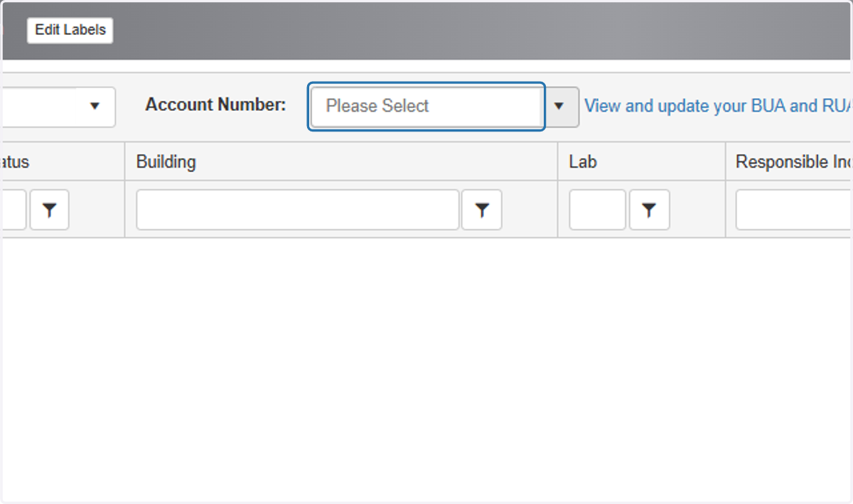853x504 pixels.
Task: Focus the Responsible column filter box
Action: click(x=794, y=210)
